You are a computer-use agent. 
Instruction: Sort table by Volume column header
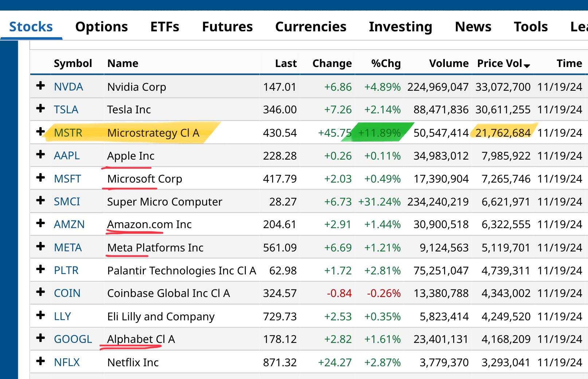coord(449,63)
